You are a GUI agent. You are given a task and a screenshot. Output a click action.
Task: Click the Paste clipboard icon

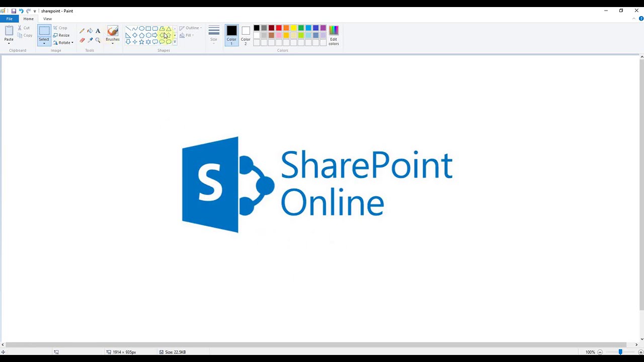click(9, 31)
